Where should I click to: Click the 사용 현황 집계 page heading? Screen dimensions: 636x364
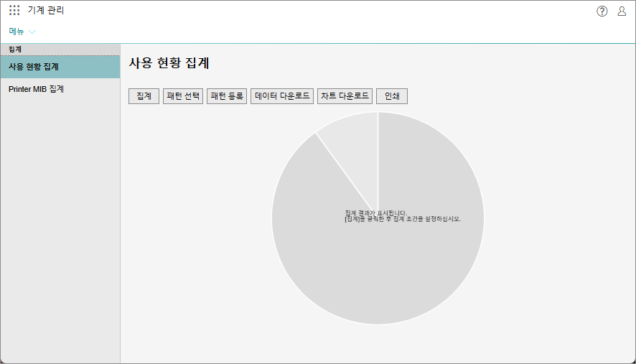point(169,63)
